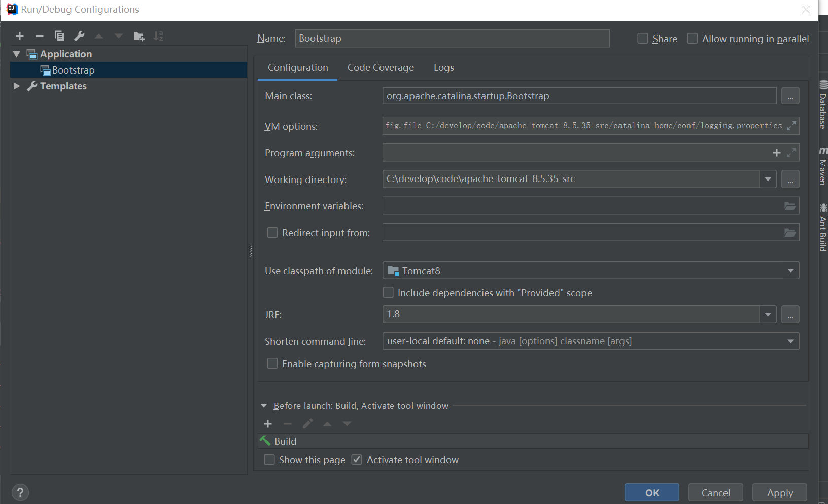
Task: Click the help question mark button
Action: point(20,492)
